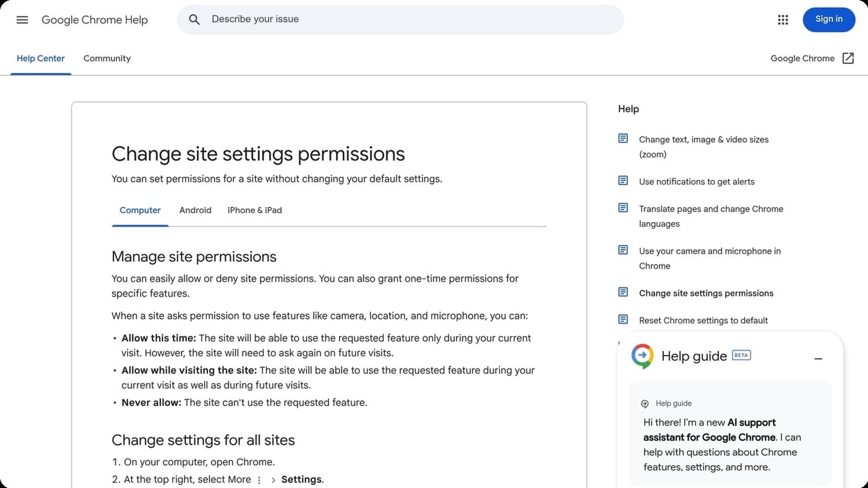868x488 pixels.
Task: Click the external link icon beside Google Chrome
Action: click(x=848, y=58)
